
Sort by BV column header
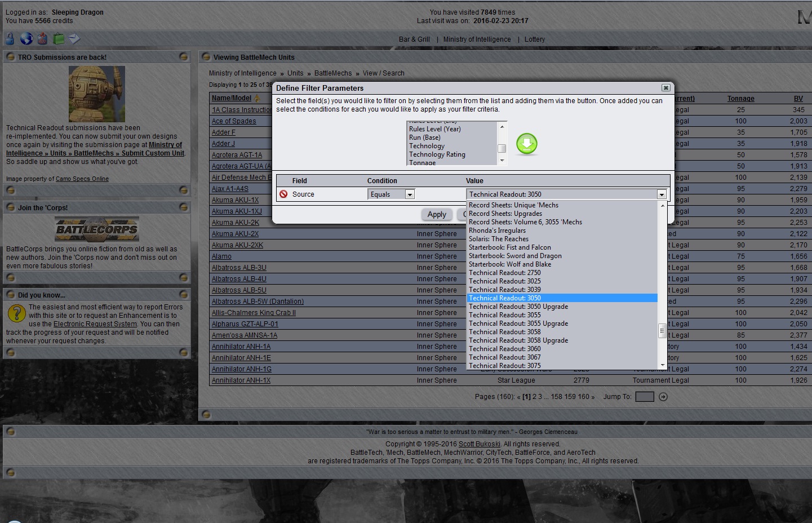pyautogui.click(x=798, y=99)
